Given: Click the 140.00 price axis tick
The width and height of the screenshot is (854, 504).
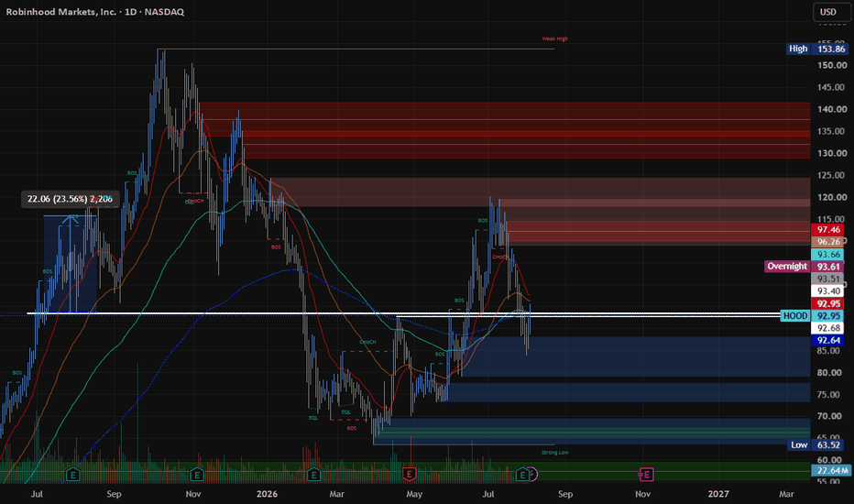Looking at the screenshot, I should click(x=832, y=109).
